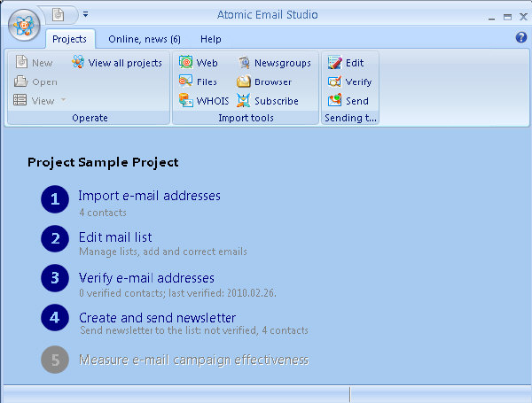Click the Open project folder icon

[x=20, y=81]
